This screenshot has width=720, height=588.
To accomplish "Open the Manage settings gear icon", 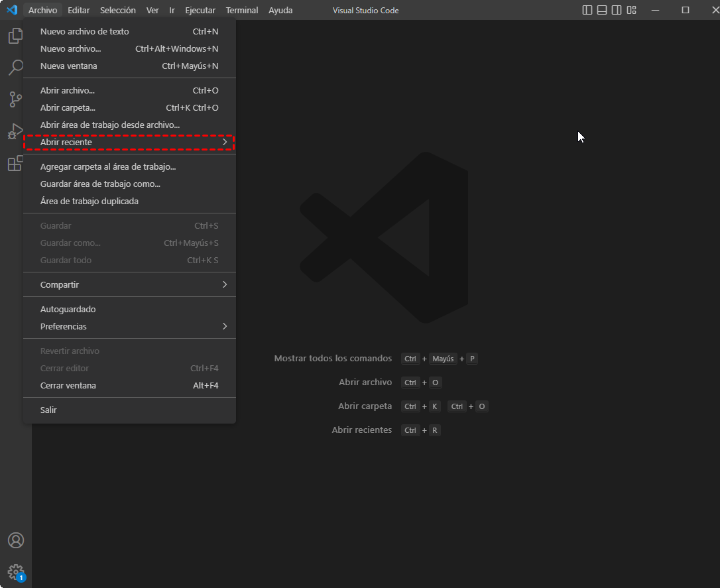I will (x=15, y=572).
